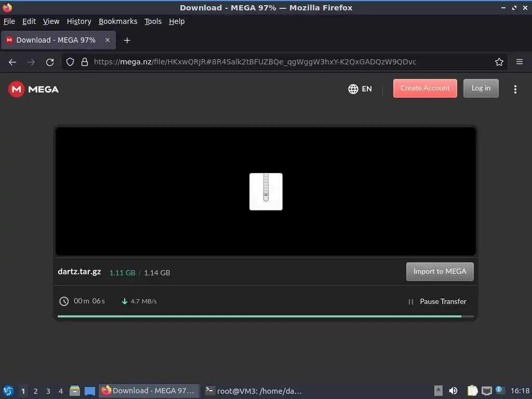Open the Bookmarks menu

pos(118,21)
